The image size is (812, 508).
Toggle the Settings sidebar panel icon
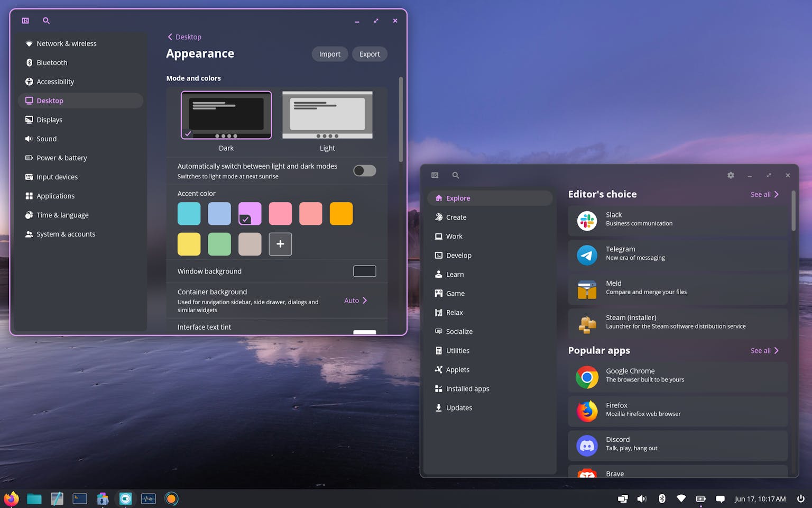pos(25,21)
